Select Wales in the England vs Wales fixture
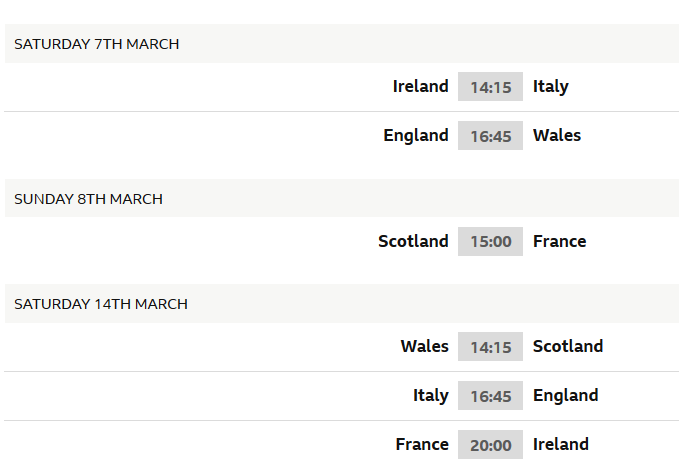The height and width of the screenshot is (474, 679). coord(557,136)
